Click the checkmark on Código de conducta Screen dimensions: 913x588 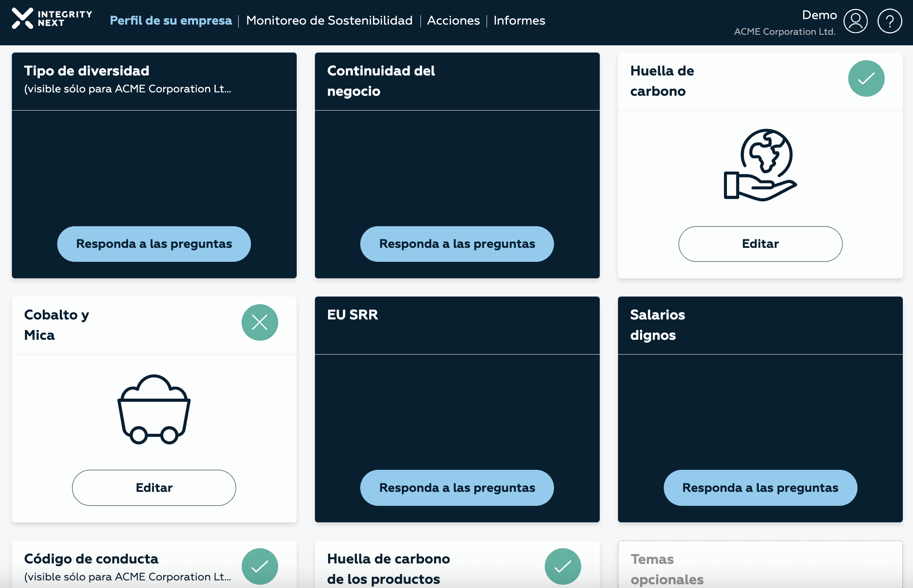tap(259, 566)
